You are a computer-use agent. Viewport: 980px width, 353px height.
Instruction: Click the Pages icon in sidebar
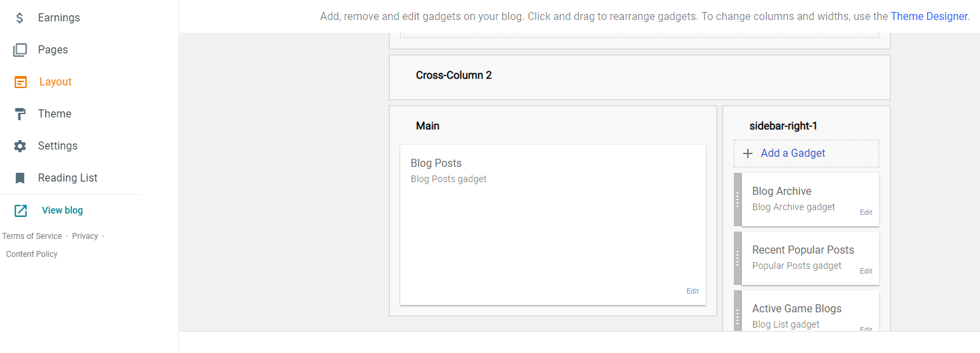click(20, 50)
